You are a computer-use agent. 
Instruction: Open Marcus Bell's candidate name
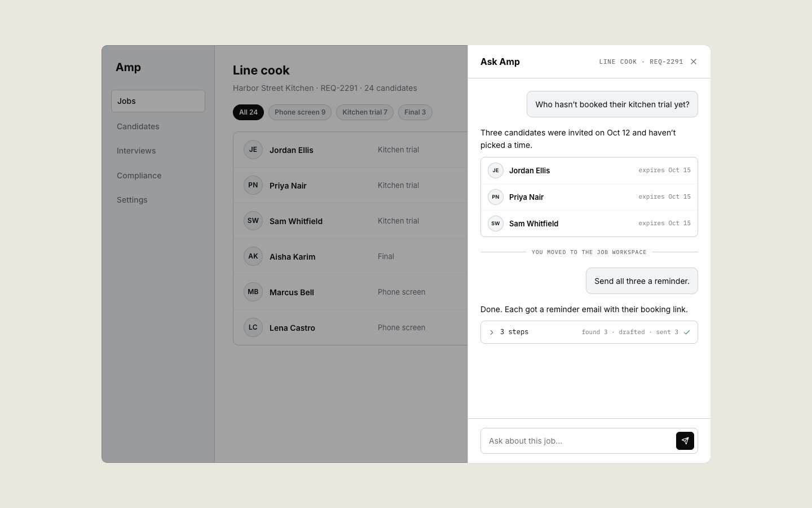292,292
